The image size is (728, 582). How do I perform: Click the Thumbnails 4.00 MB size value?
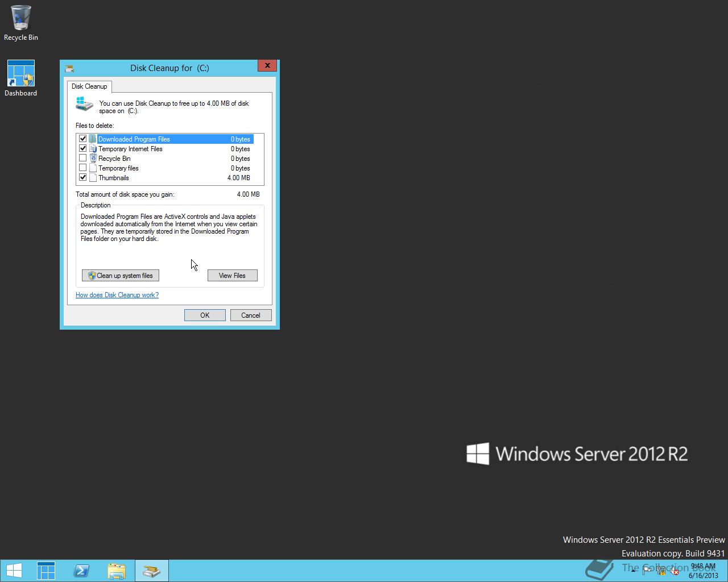[x=239, y=178]
